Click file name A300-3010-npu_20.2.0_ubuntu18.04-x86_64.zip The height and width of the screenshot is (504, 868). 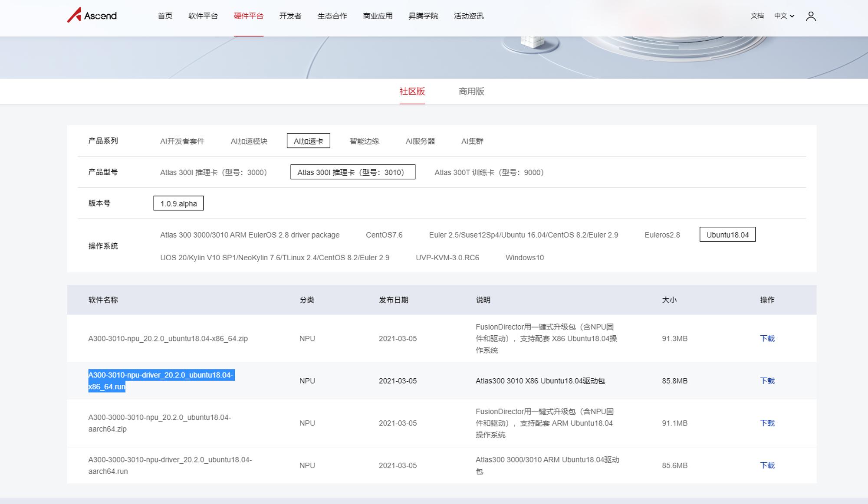[168, 338]
